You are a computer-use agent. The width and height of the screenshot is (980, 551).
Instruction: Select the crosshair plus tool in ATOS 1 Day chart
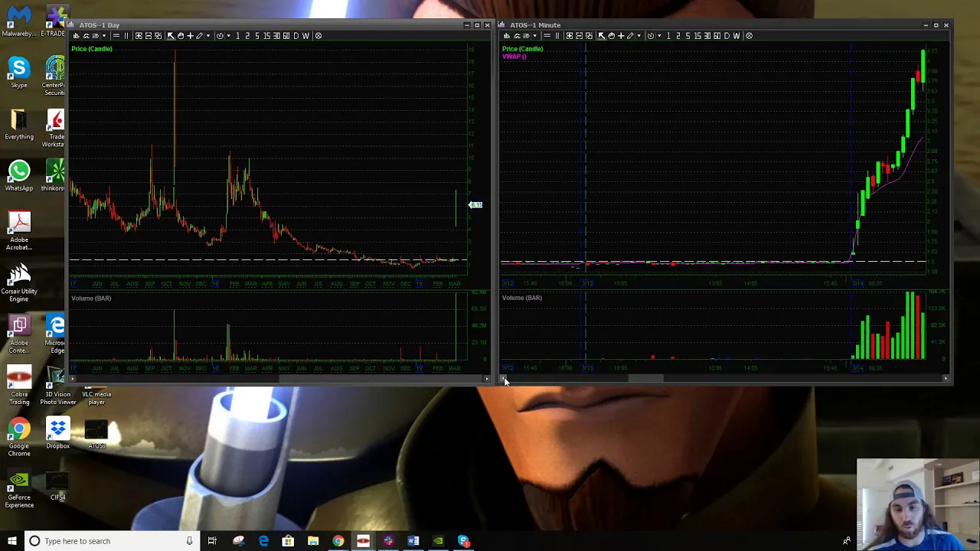(x=191, y=35)
